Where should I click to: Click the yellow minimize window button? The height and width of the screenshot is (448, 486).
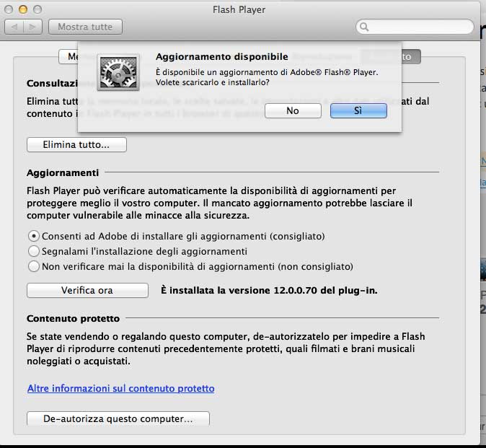click(x=23, y=9)
